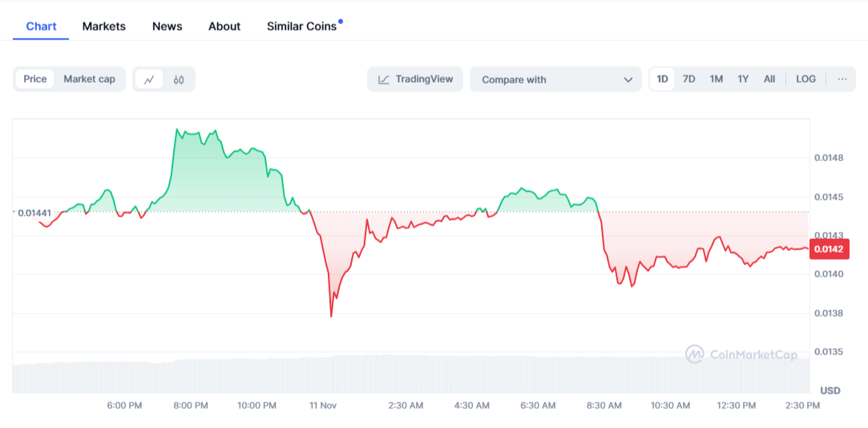This screenshot has width=868, height=428.
Task: Open the three-dots more options menu
Action: tap(842, 79)
